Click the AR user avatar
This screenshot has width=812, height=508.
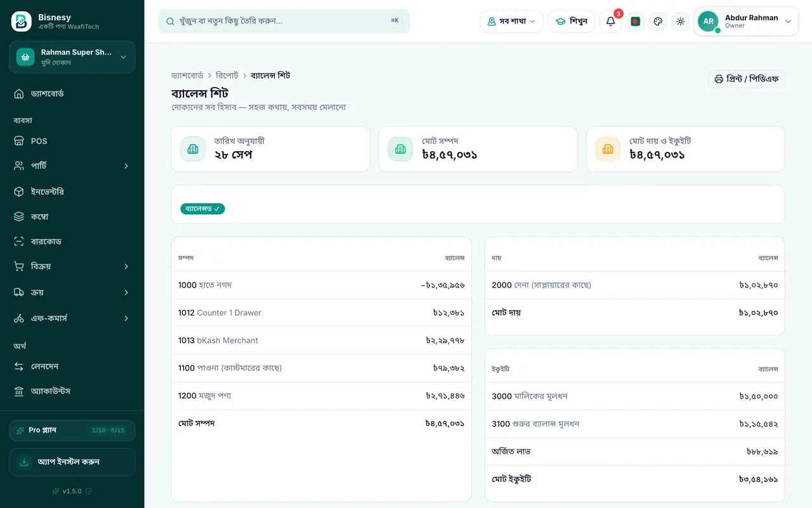tap(709, 22)
